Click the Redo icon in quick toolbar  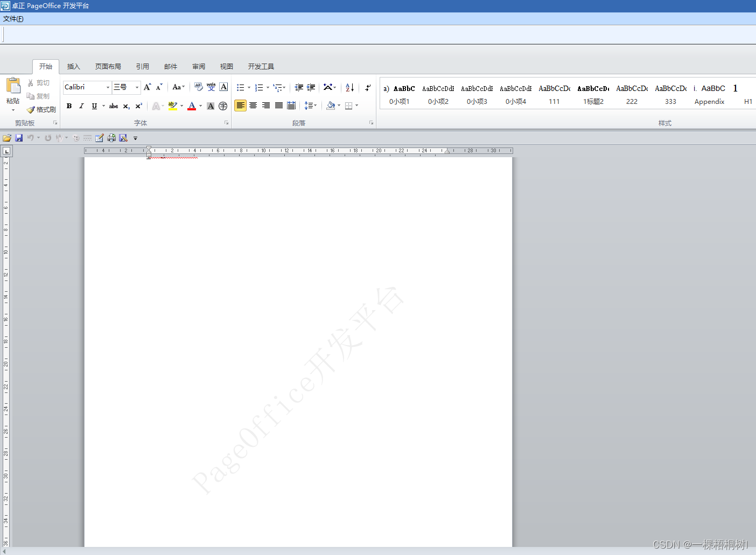pos(48,138)
